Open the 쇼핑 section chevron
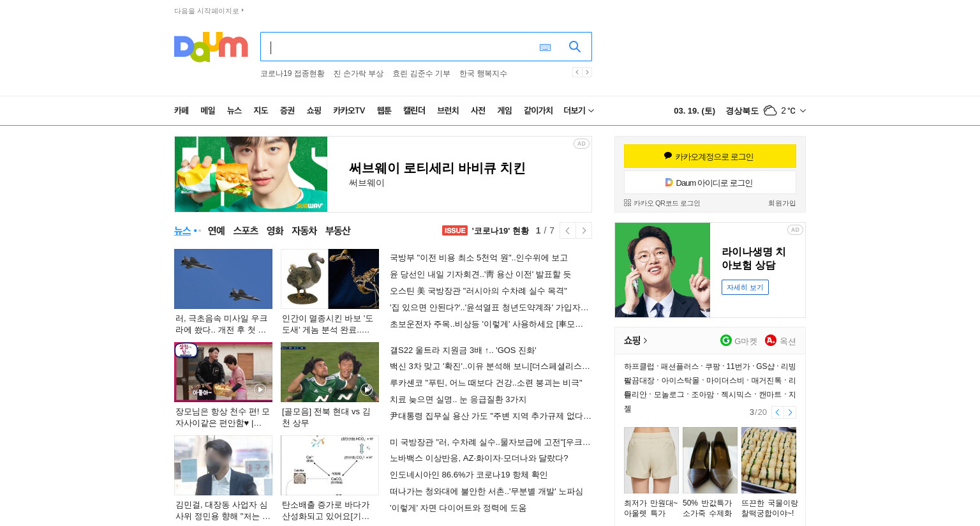The image size is (980, 526). pyautogui.click(x=645, y=340)
